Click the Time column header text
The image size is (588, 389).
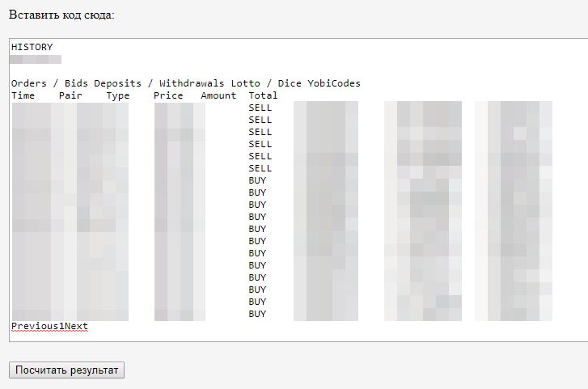23,95
